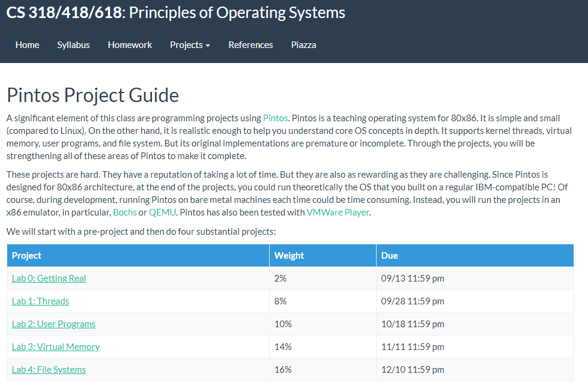Click the Weight column header
Viewport: 588px width, 386px height.
pyautogui.click(x=289, y=256)
